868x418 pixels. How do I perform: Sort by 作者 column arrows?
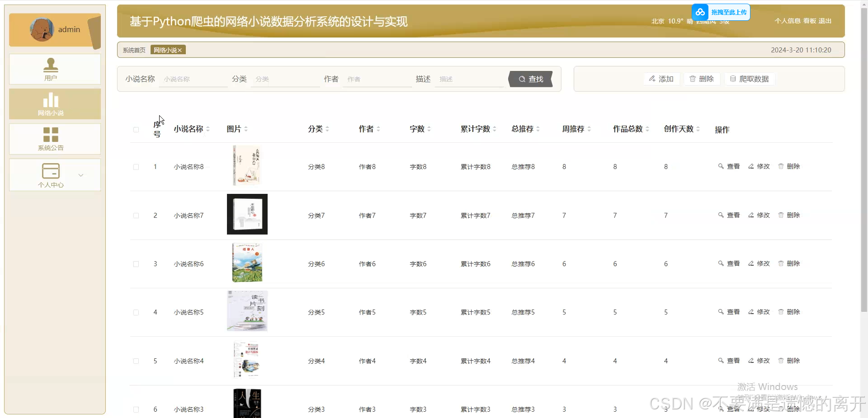pyautogui.click(x=378, y=129)
